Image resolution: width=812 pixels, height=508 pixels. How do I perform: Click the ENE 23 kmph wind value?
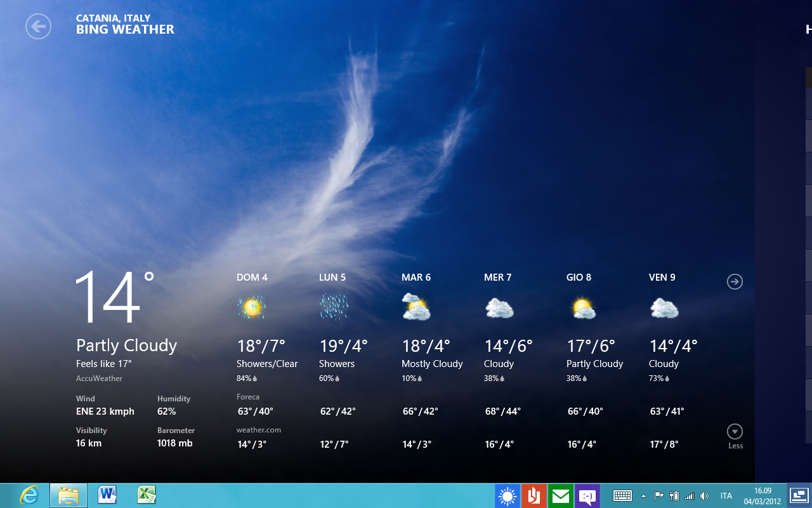[x=105, y=411]
